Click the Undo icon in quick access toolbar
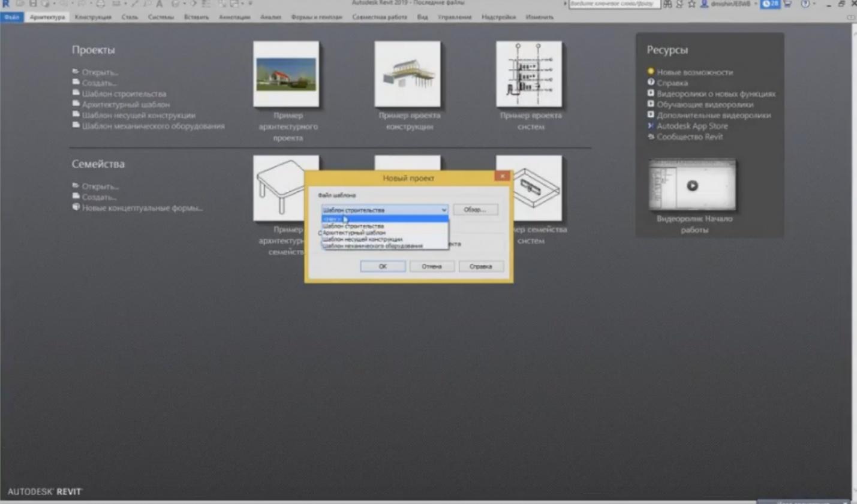Screen dimensions: 857x504 click(64, 4)
